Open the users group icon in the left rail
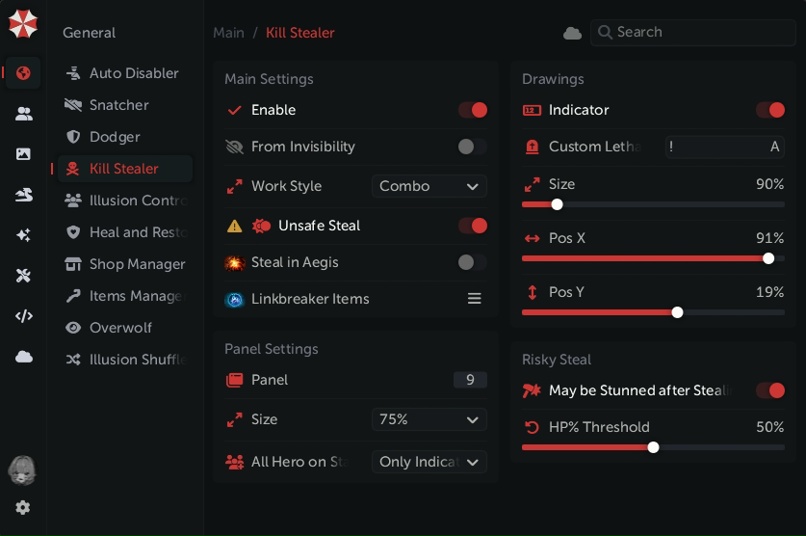806x536 pixels. pos(23,114)
